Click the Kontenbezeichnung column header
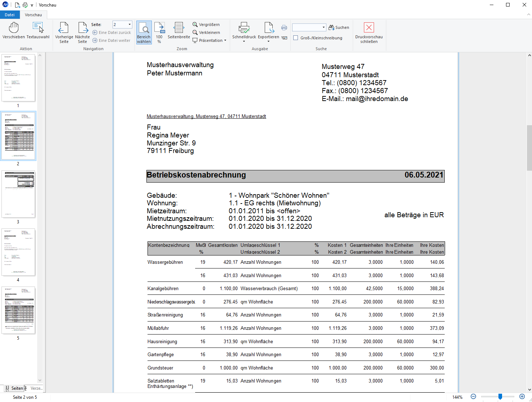 (168, 245)
